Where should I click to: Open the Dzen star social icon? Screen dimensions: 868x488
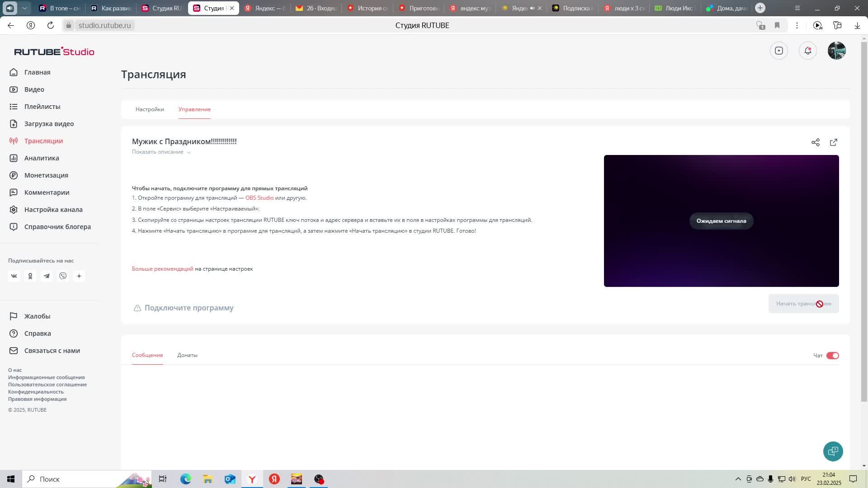click(79, 276)
